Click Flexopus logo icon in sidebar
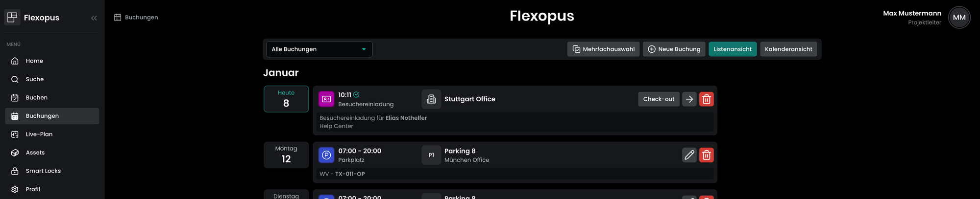Image resolution: width=980 pixels, height=199 pixels. [x=12, y=18]
